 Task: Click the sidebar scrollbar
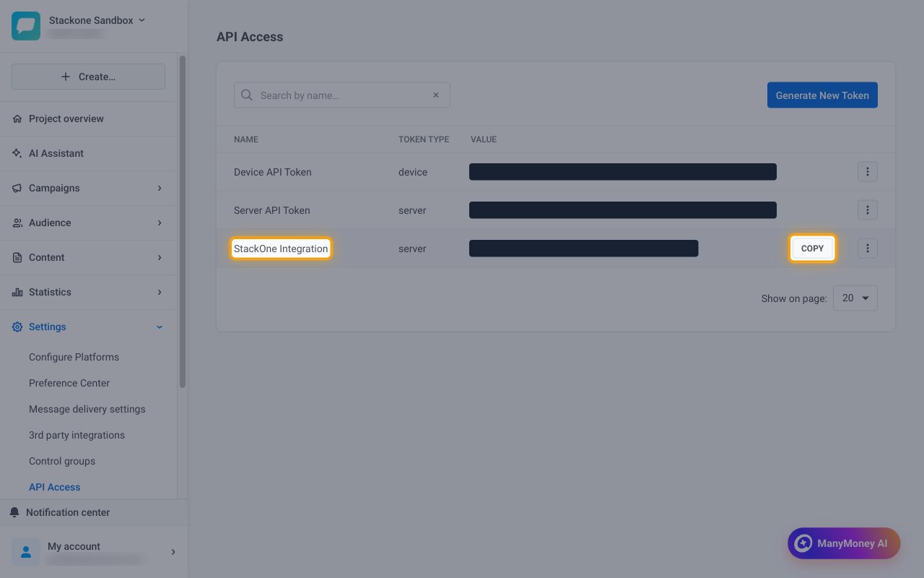pos(182,222)
